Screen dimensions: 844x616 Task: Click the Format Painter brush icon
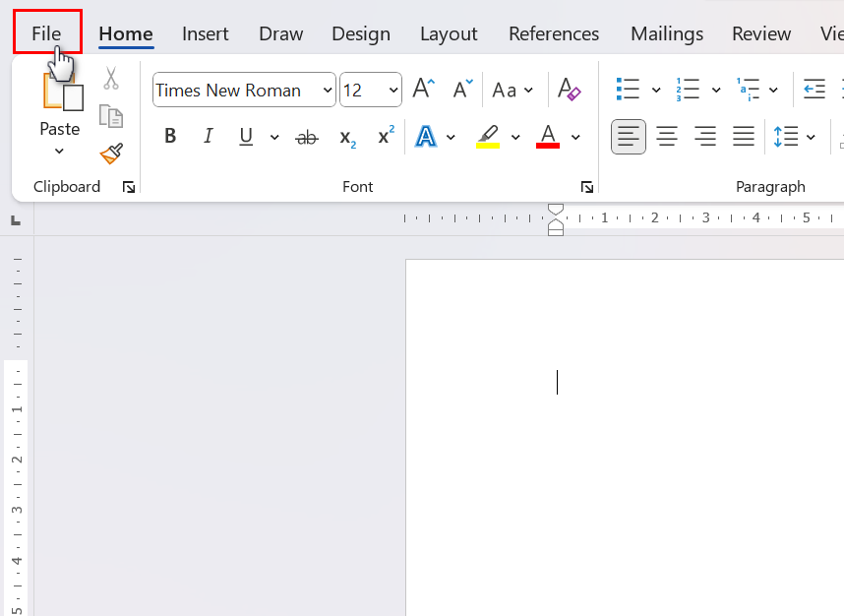pos(111,154)
